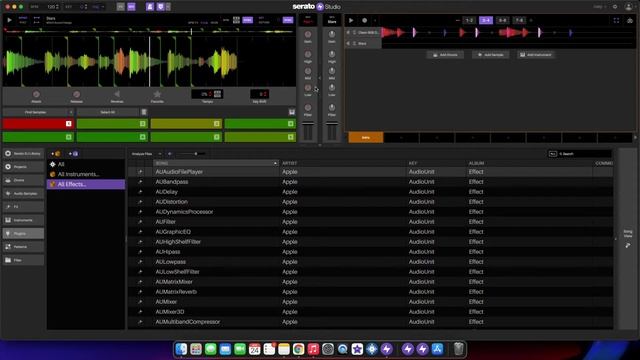The width and height of the screenshot is (640, 360).
Task: Click the Select All button
Action: (108, 112)
